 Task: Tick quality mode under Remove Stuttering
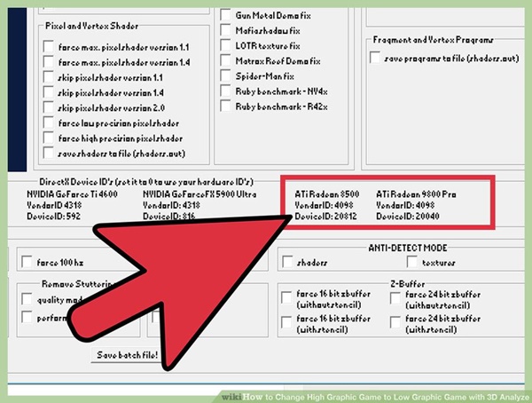(x=27, y=299)
